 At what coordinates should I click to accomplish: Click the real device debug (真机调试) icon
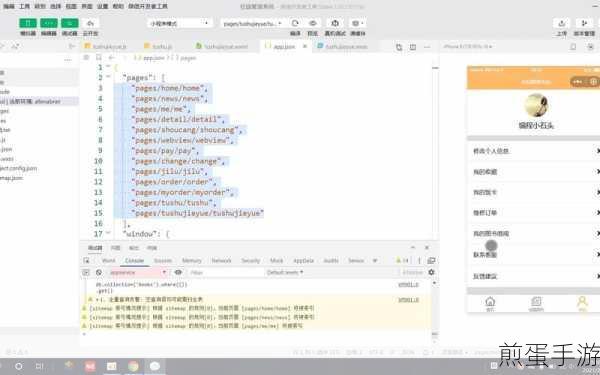(335, 23)
